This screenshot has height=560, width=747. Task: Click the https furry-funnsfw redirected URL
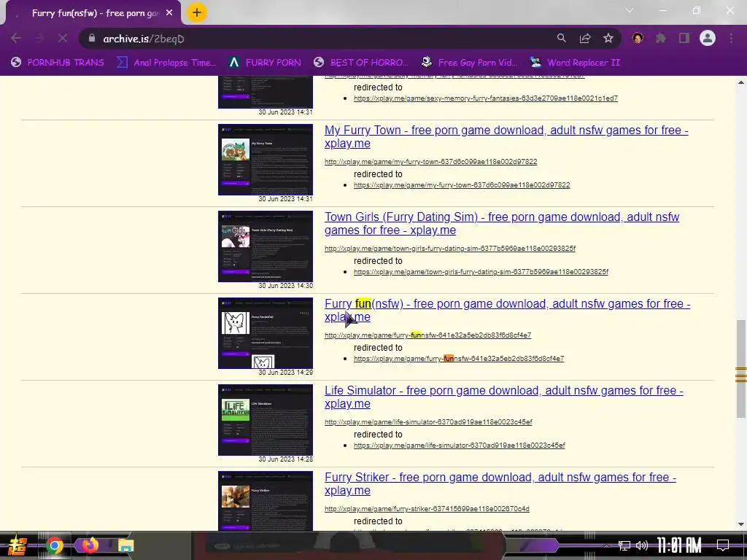click(459, 359)
